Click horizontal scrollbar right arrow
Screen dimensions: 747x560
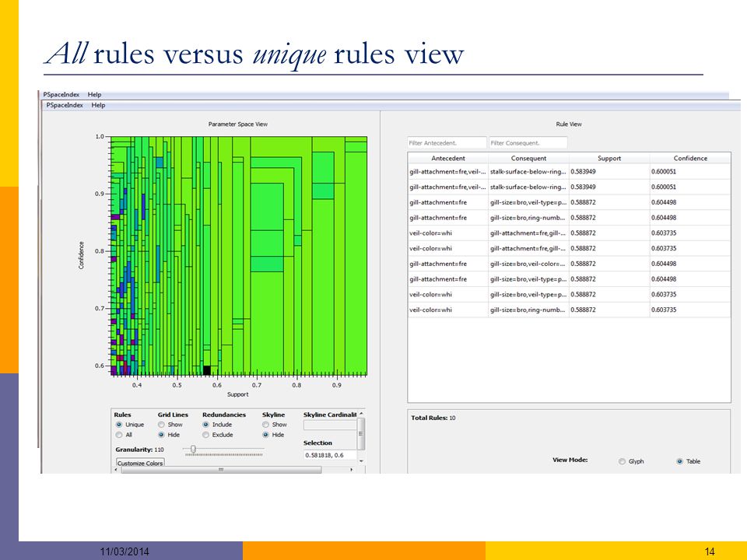[352, 470]
